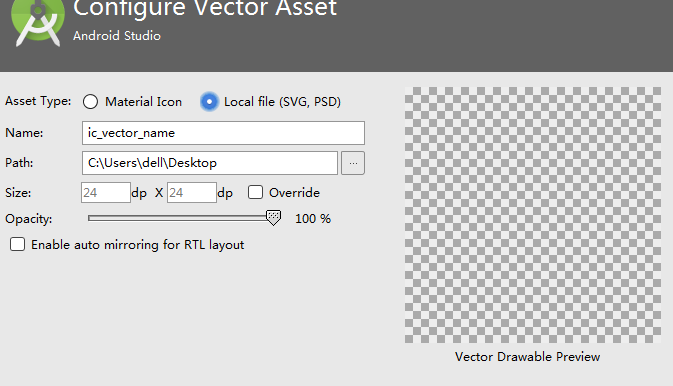The width and height of the screenshot is (673, 386).
Task: Focus the Name field containing ic_vector_name
Action: [x=223, y=133]
